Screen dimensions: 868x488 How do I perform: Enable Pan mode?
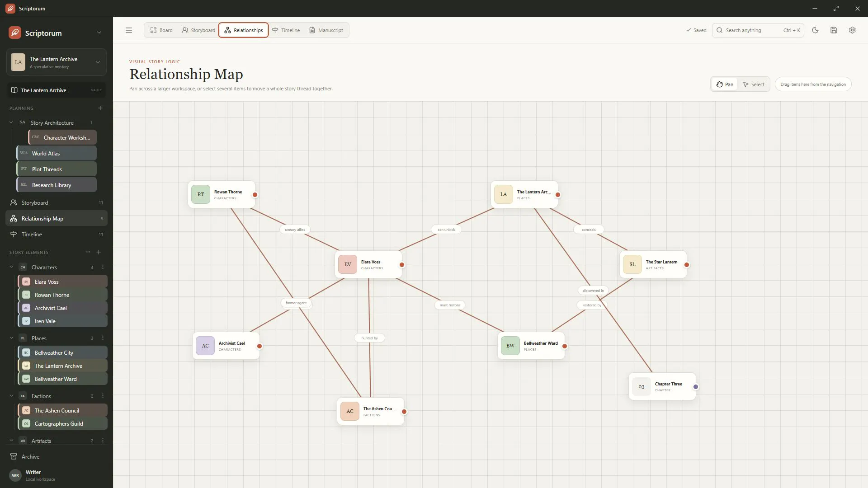pyautogui.click(x=725, y=84)
